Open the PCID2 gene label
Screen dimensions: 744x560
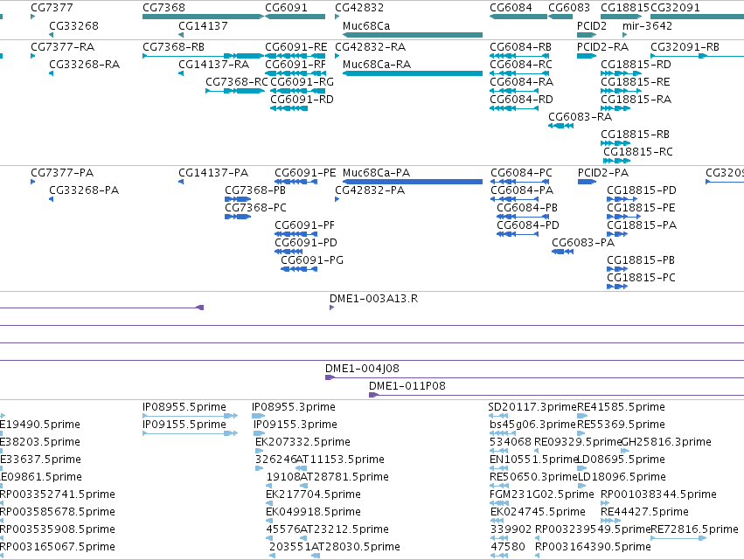coord(592,25)
